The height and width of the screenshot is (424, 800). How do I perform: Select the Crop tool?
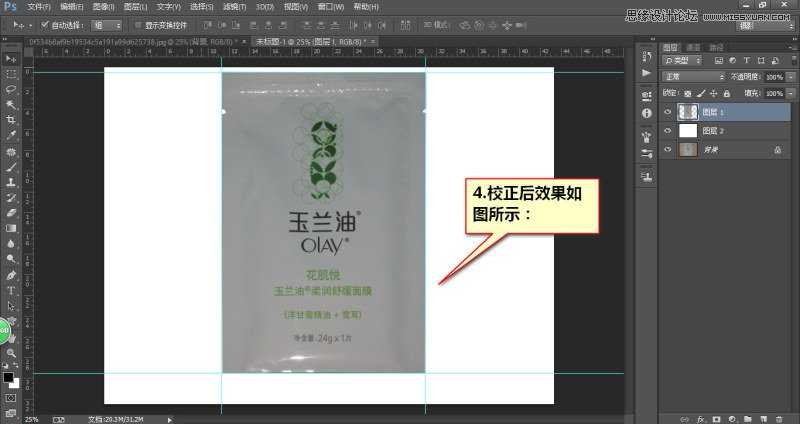11,120
